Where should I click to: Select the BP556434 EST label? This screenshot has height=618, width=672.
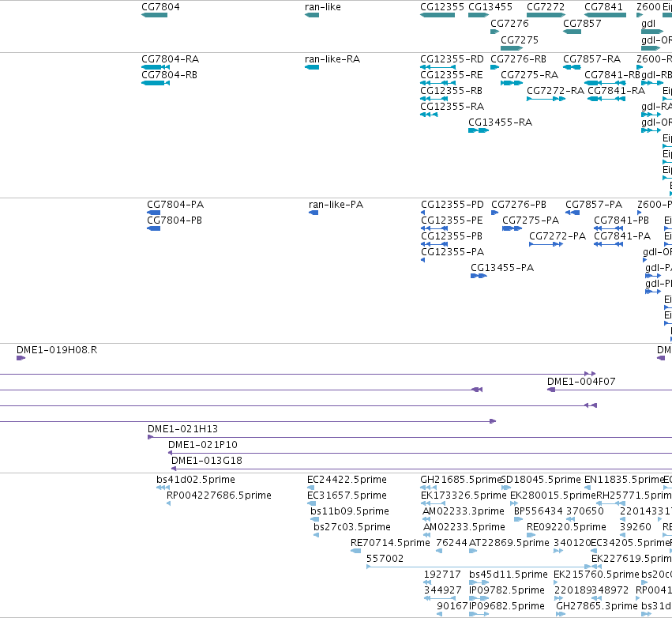tap(539, 511)
